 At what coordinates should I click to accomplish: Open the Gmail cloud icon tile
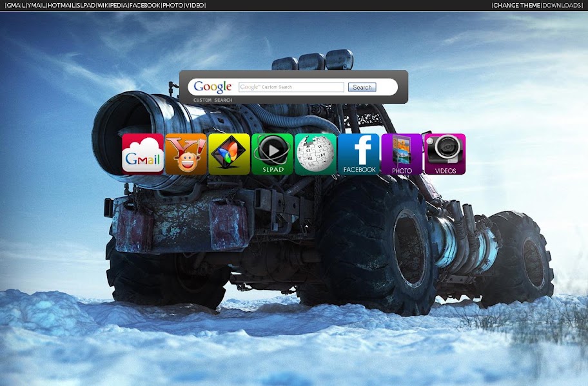[x=143, y=154]
